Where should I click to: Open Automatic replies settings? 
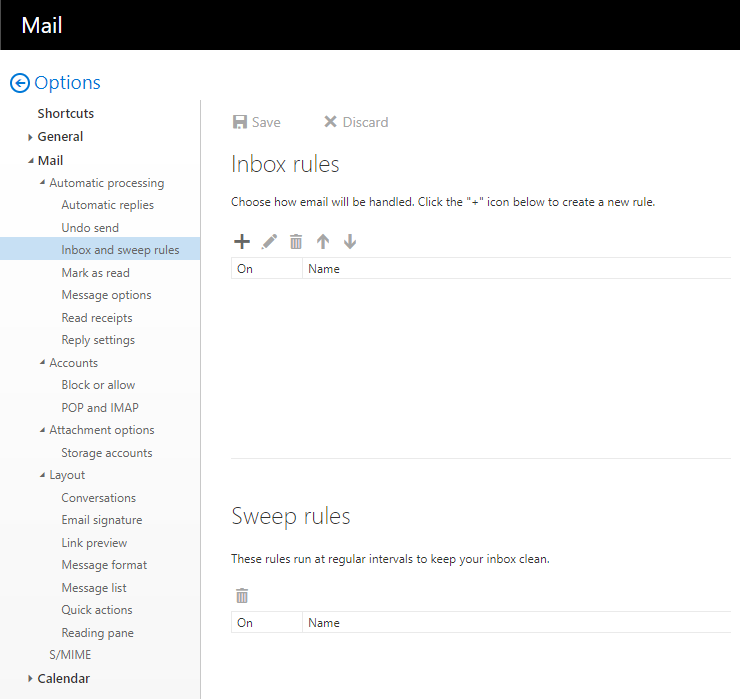tap(107, 205)
